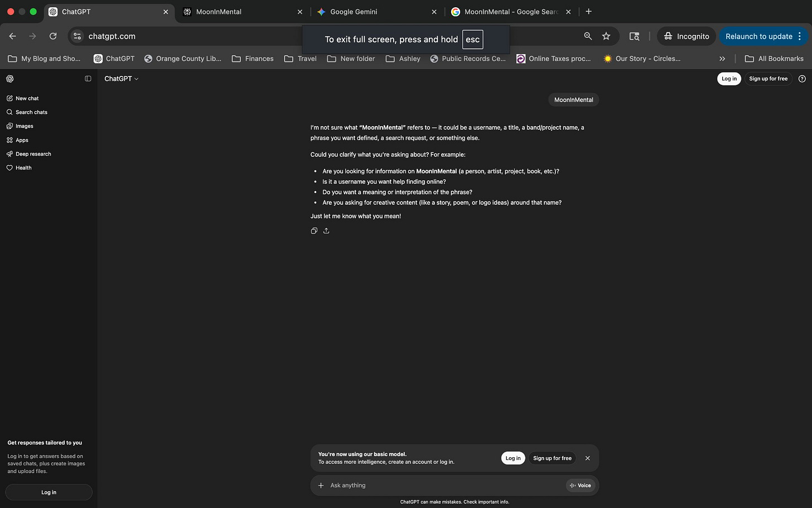Click the MoonInMental user message bubble

574,100
